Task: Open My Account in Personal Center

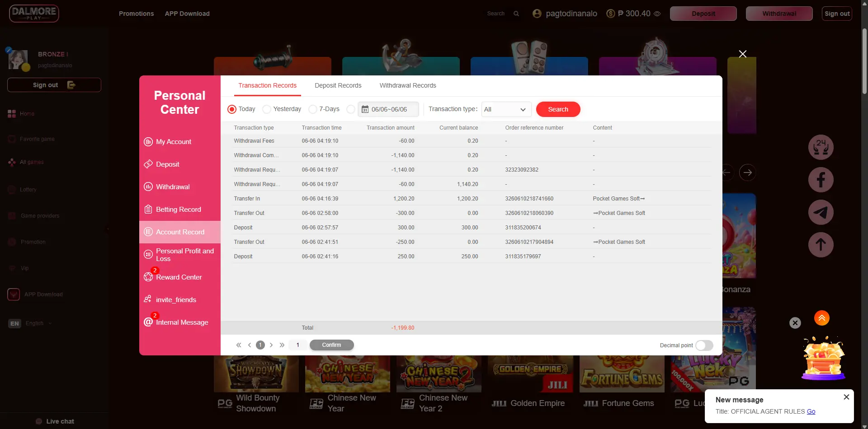Action: coord(180,142)
